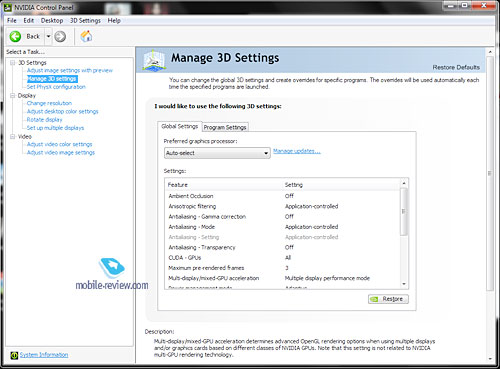Select Change resolution task
The image size is (500, 369).
tap(49, 103)
